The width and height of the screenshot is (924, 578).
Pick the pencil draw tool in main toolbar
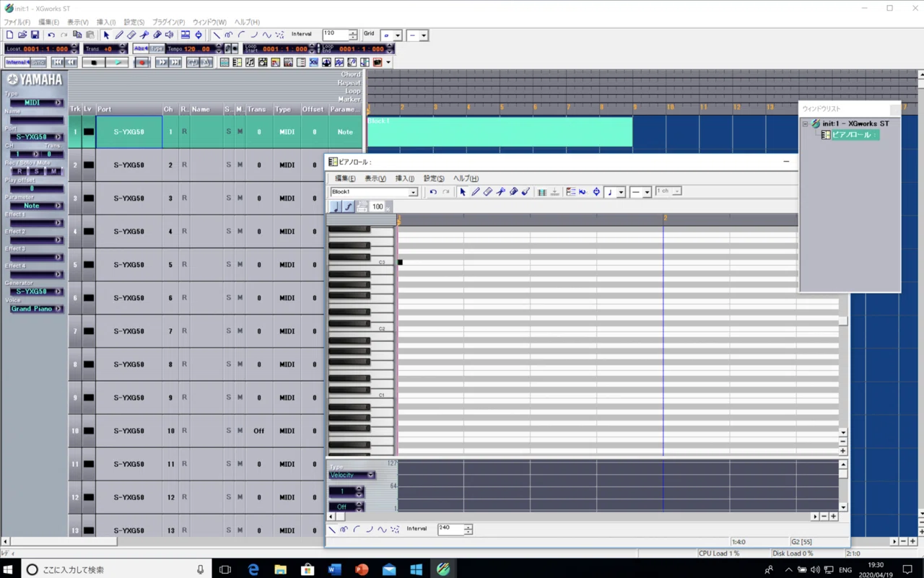tap(119, 35)
